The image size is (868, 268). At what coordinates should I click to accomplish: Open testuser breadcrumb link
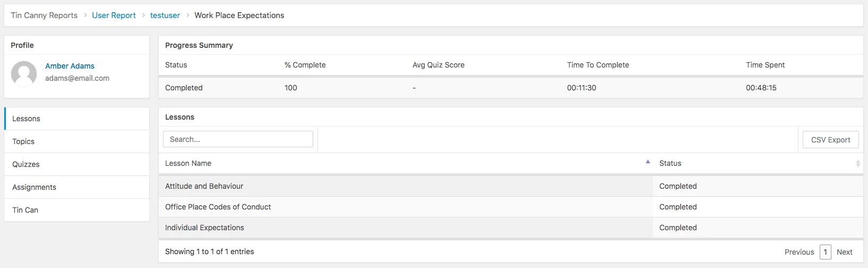click(x=165, y=15)
